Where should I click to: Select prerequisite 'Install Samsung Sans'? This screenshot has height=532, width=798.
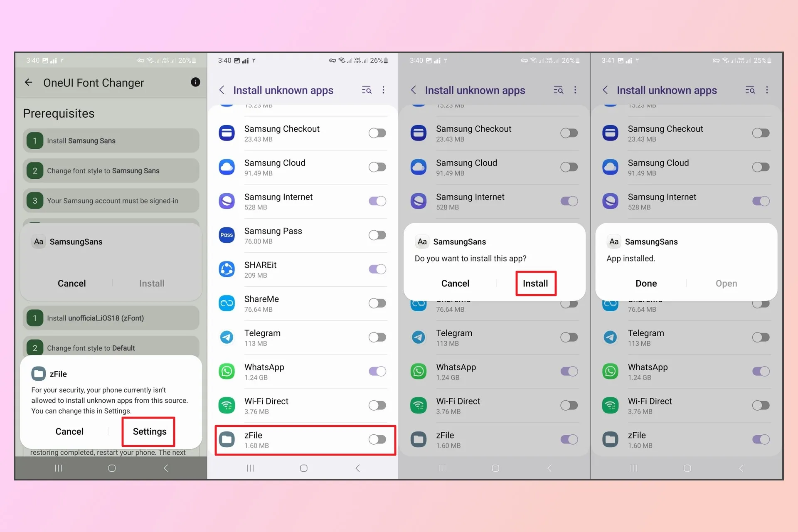point(111,141)
